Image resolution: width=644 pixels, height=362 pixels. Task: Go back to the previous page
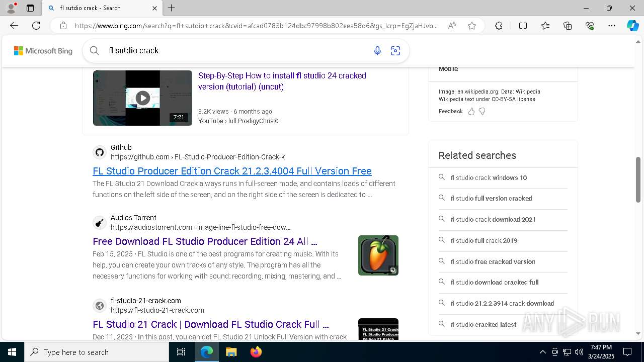click(14, 26)
